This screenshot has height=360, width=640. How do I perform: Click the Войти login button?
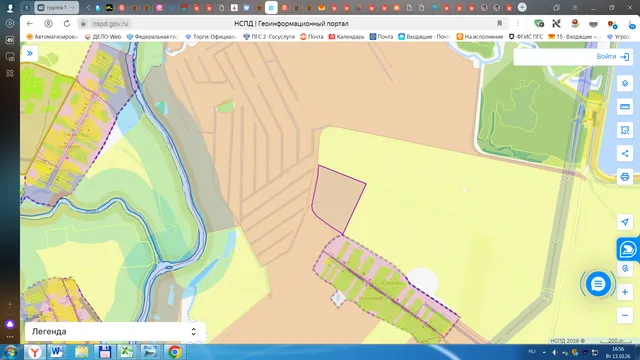pos(612,57)
